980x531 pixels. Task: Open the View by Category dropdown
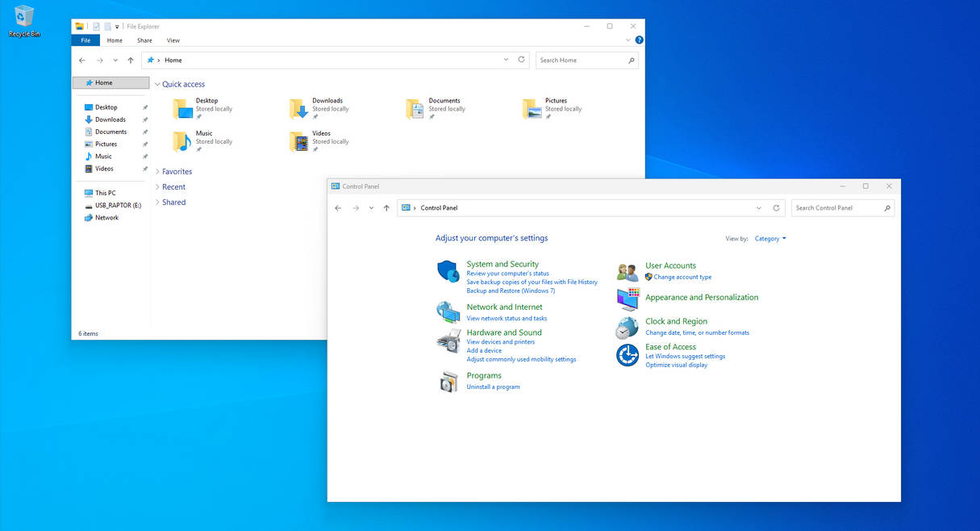pos(770,239)
